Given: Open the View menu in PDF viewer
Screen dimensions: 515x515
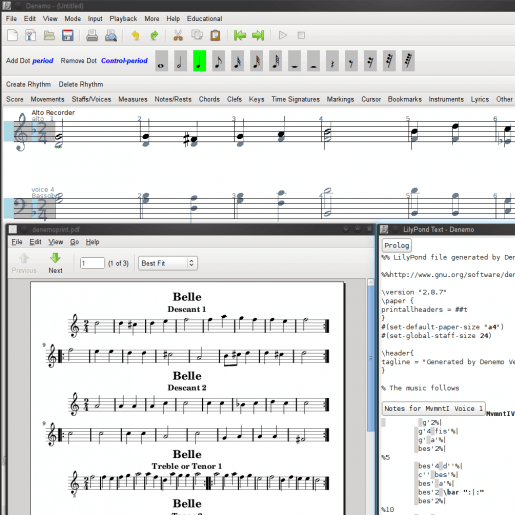Looking at the screenshot, I should [55, 242].
